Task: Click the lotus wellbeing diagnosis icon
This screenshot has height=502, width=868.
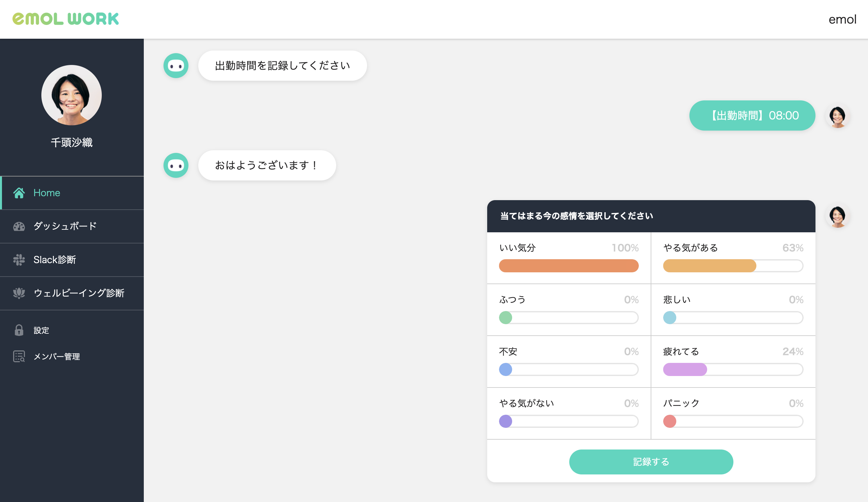Action: click(19, 293)
